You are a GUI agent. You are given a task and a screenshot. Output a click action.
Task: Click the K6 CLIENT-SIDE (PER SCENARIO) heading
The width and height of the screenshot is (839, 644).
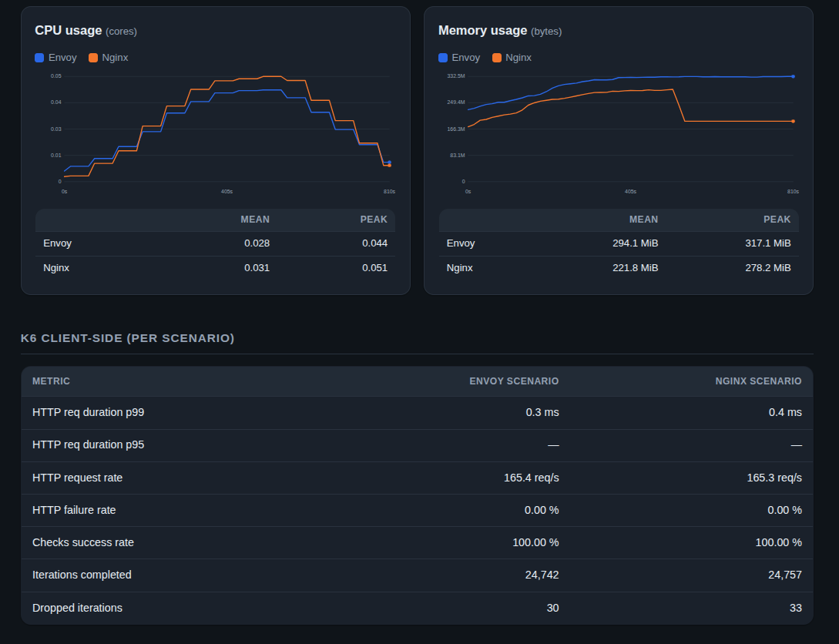tap(127, 338)
